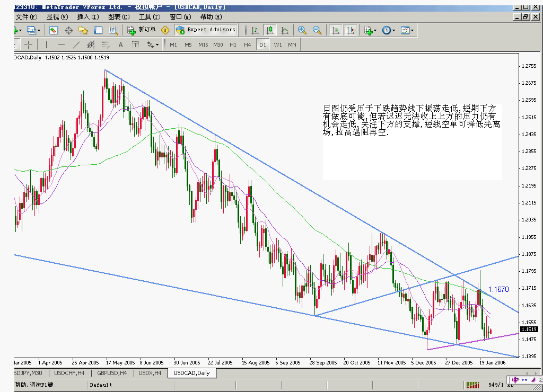543x392 pixels.
Task: Click the arrows drawing tool icon
Action: (150, 44)
